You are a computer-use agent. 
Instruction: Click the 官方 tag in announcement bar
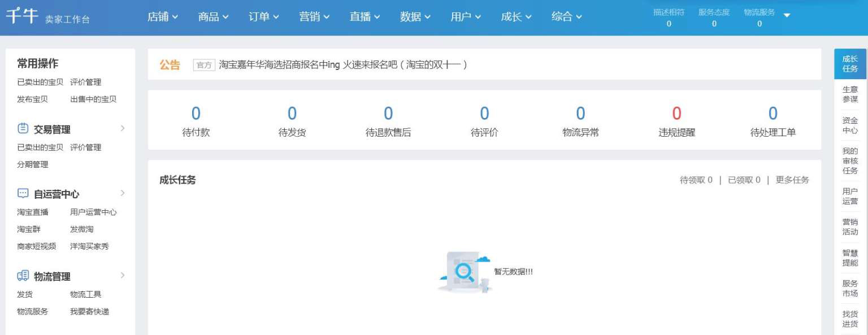point(204,65)
